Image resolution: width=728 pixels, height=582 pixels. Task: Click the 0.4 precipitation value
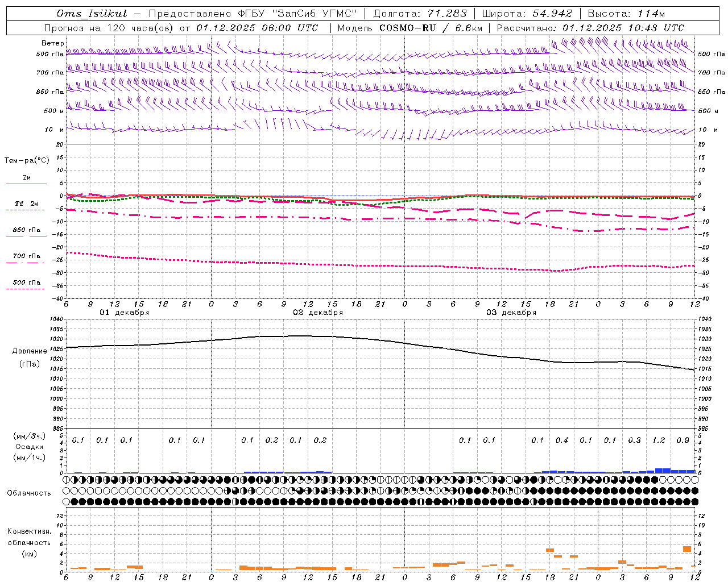click(x=562, y=440)
